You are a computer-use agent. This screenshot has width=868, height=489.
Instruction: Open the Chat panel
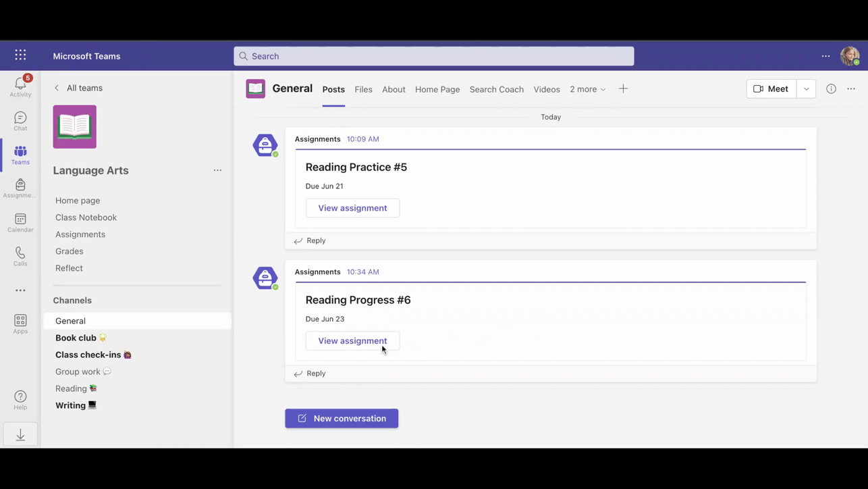click(20, 120)
